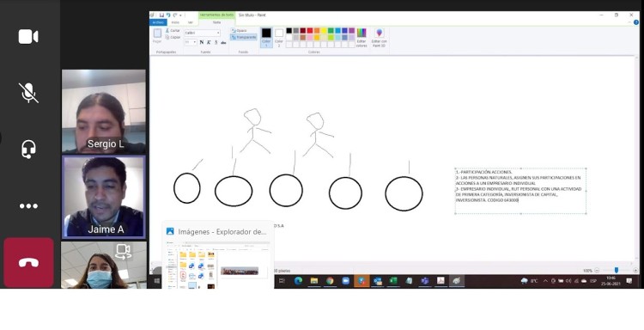The width and height of the screenshot is (644, 330).
Task: Toggle strikethrough abc formatting
Action: point(223,43)
